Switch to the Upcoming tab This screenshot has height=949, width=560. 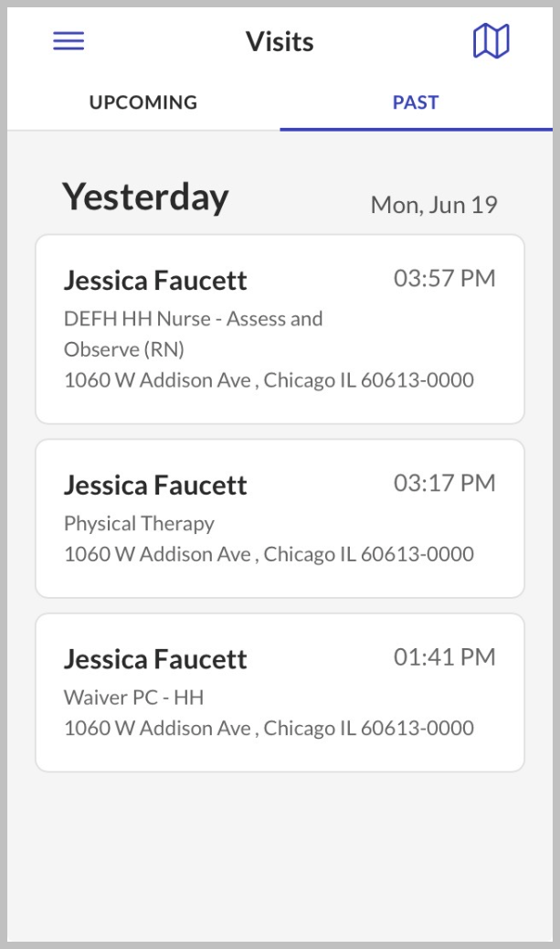pyautogui.click(x=143, y=102)
